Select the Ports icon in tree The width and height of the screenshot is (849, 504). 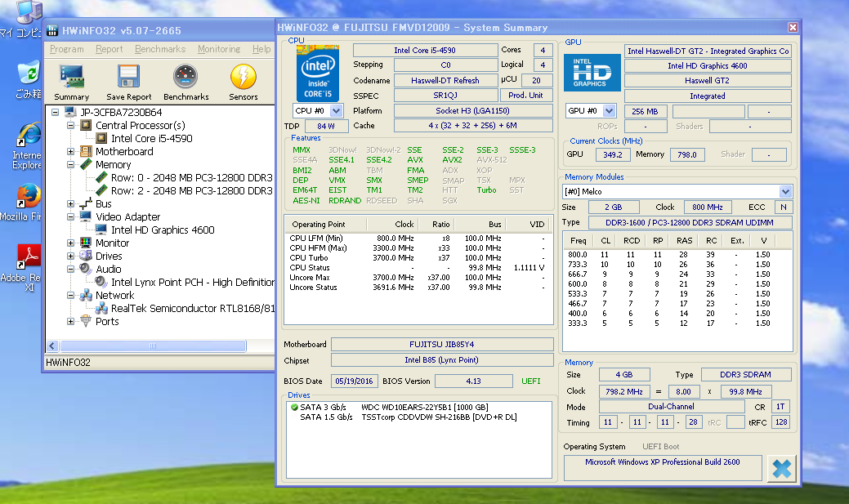click(86, 321)
